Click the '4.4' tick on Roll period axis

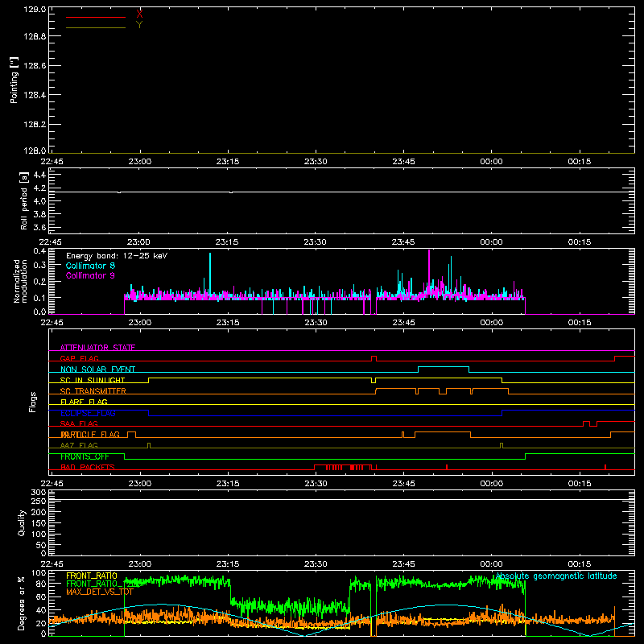(x=39, y=175)
